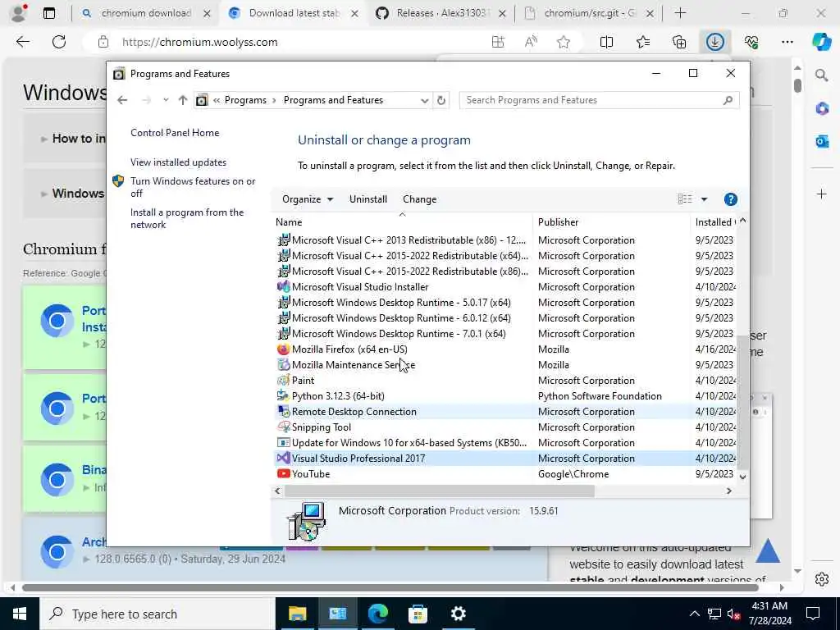Click blue scroll-to-top triangle on webpage
This screenshot has height=630, width=840.
pos(767,550)
